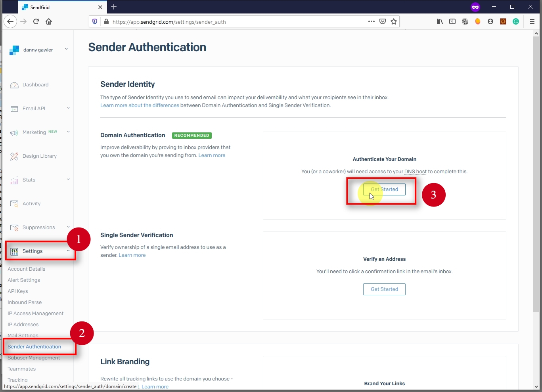Expand the Settings menu chevron
Viewport: 542px width, 392px height.
pyautogui.click(x=67, y=251)
